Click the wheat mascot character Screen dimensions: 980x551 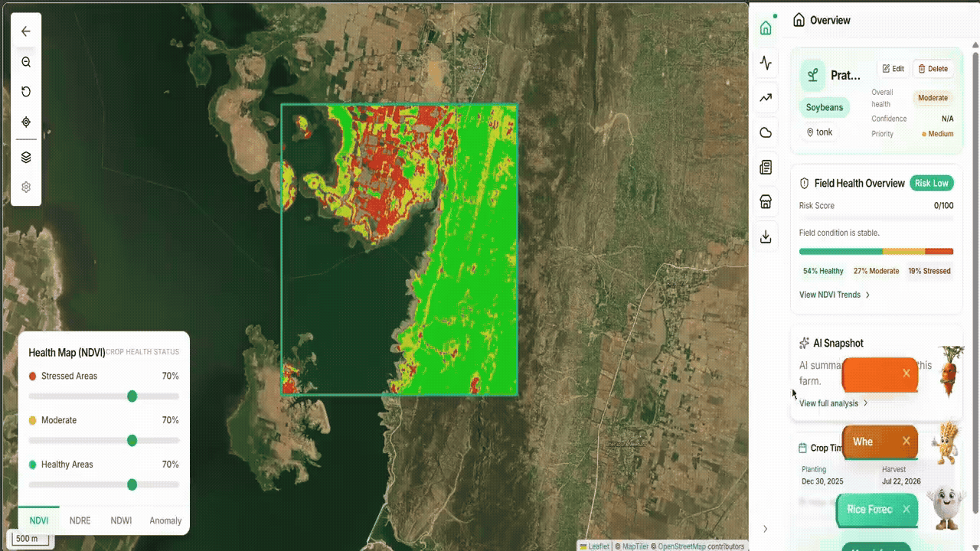[x=946, y=442]
